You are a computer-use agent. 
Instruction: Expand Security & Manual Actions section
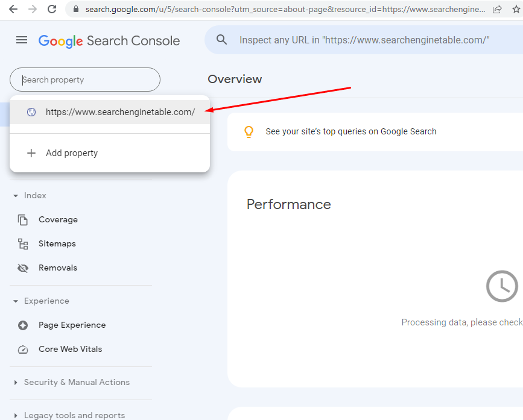[x=16, y=383]
